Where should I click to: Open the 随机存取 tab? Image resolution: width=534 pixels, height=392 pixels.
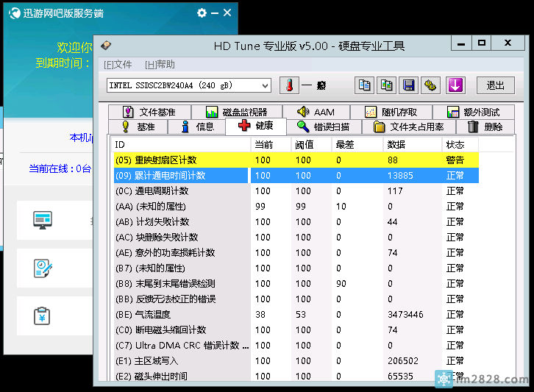(391, 112)
